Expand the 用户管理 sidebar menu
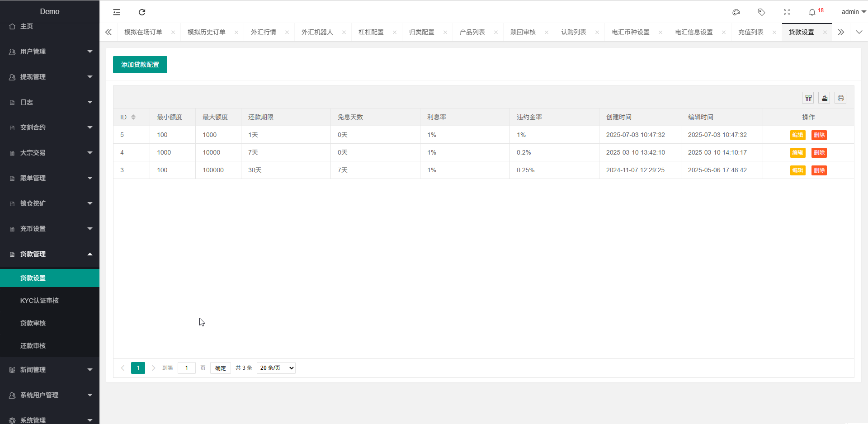Viewport: 868px width, 424px height. tap(50, 52)
